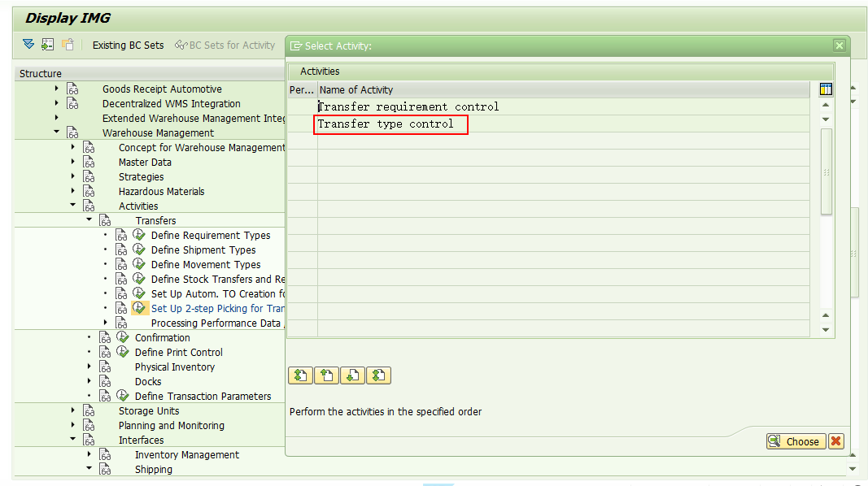Expand the Master Data node
Screen dimensions: 868x486
click(x=72, y=162)
